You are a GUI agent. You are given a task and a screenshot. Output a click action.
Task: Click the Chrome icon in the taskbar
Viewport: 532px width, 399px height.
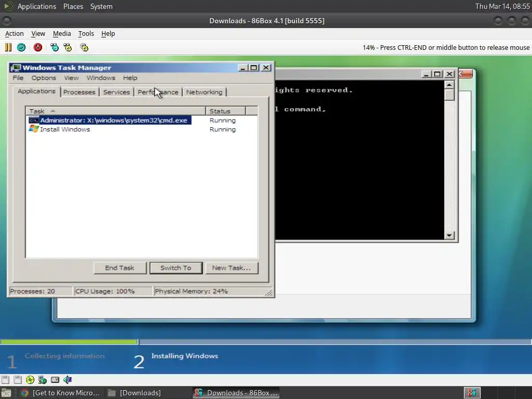(x=24, y=393)
